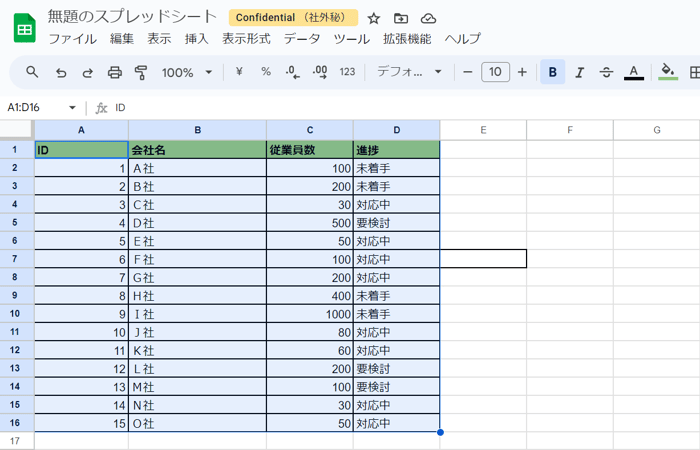The height and width of the screenshot is (450, 700).
Task: Open the 表示形式 menu
Action: point(246,39)
